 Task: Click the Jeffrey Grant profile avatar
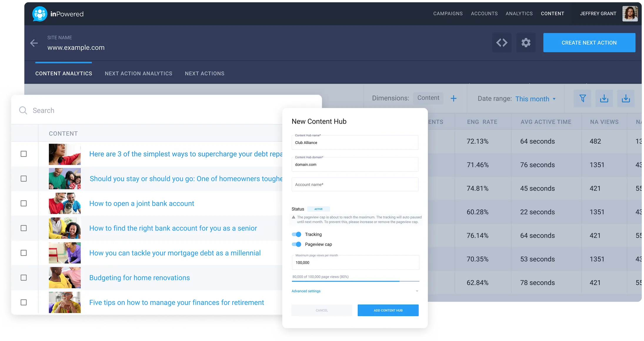(x=630, y=14)
